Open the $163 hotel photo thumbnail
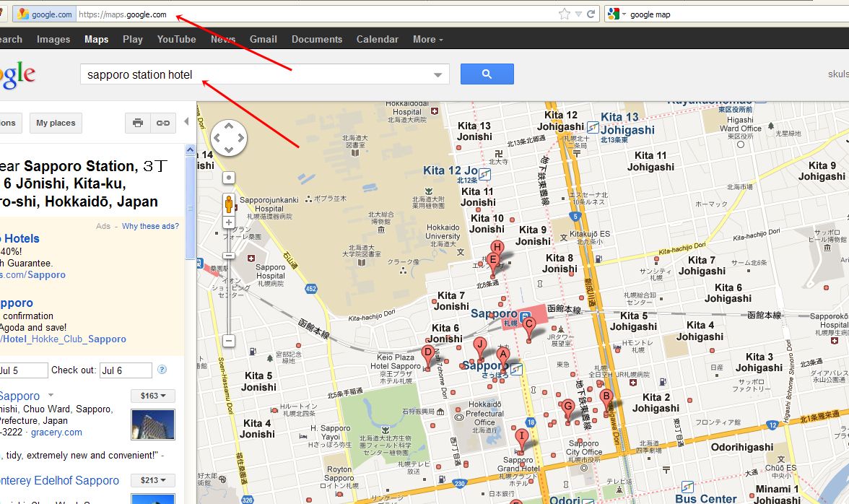The height and width of the screenshot is (504, 849). [x=153, y=424]
